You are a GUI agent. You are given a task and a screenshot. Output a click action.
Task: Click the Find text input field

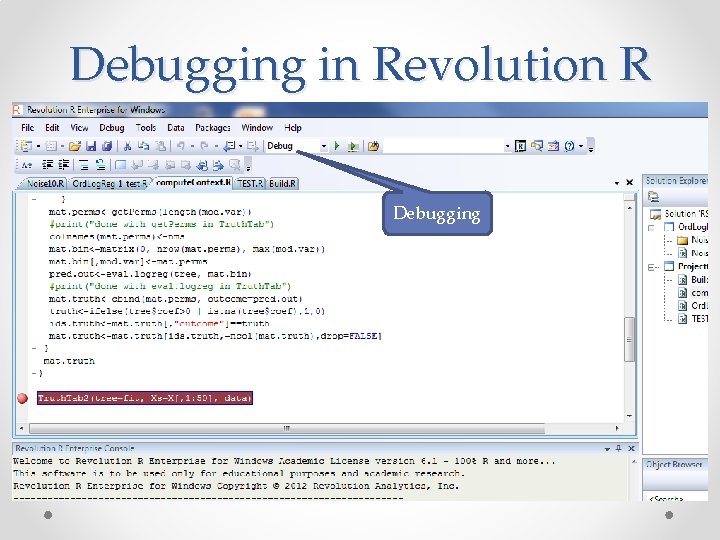pos(443,146)
